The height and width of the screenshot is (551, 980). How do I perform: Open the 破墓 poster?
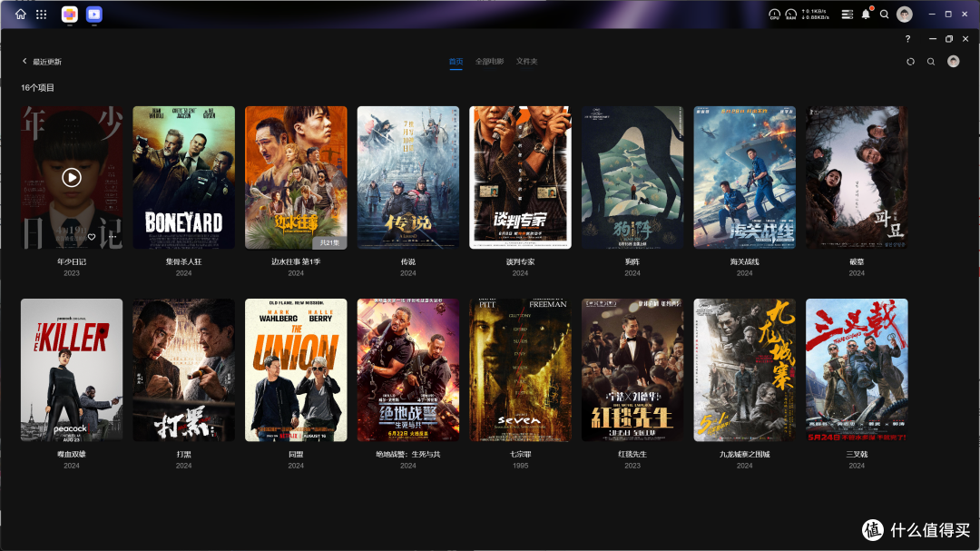[x=857, y=178]
